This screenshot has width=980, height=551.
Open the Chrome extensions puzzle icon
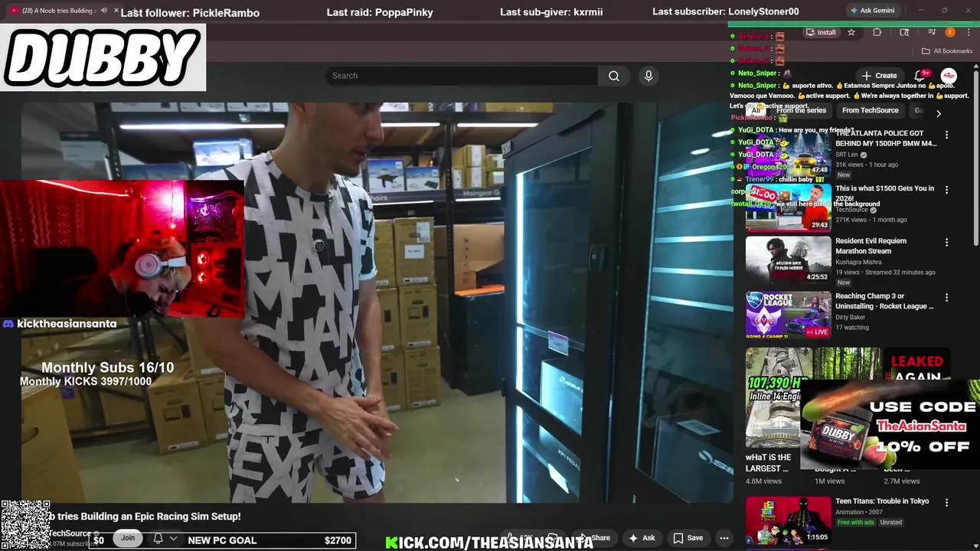(x=877, y=32)
